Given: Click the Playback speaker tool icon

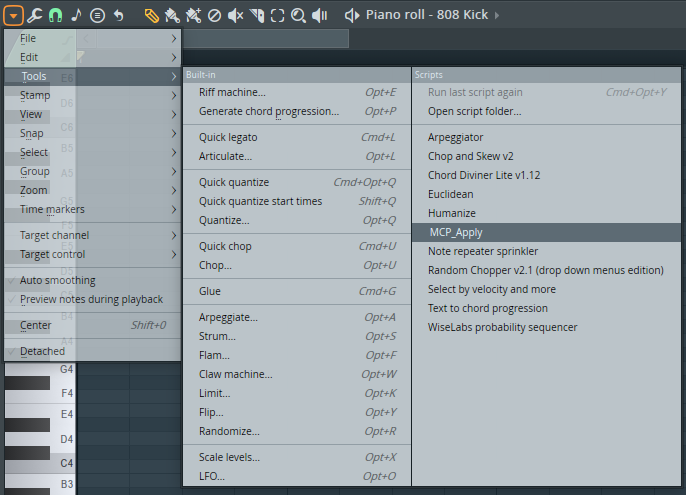Looking at the screenshot, I should [320, 16].
